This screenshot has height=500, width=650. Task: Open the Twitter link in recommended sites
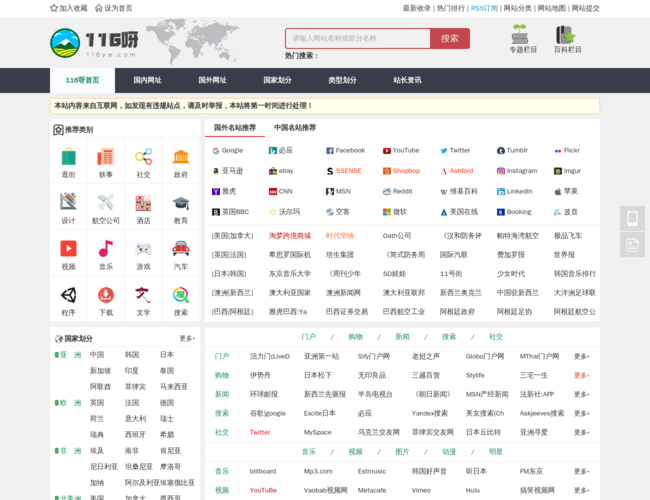pyautogui.click(x=455, y=150)
